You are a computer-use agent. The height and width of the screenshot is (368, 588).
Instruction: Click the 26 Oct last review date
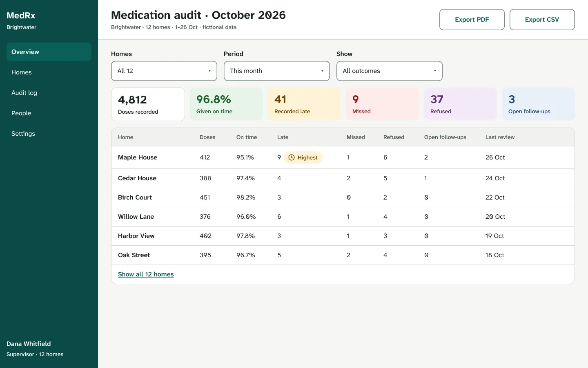pos(495,157)
